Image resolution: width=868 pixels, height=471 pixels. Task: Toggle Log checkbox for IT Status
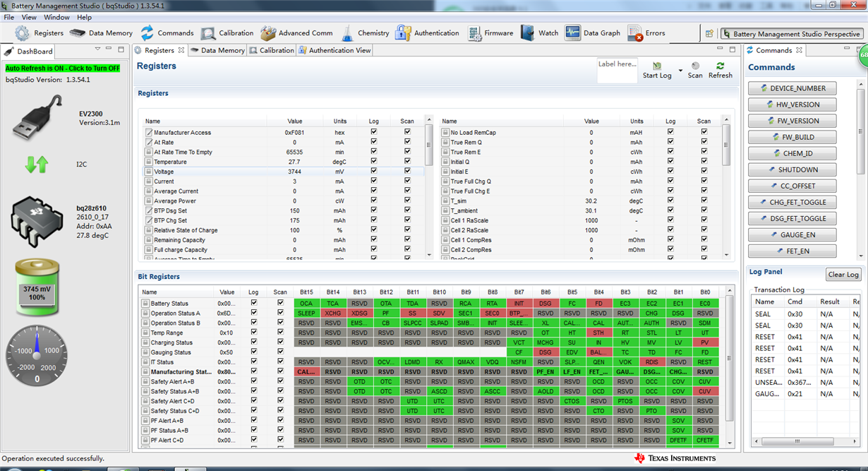tap(254, 362)
